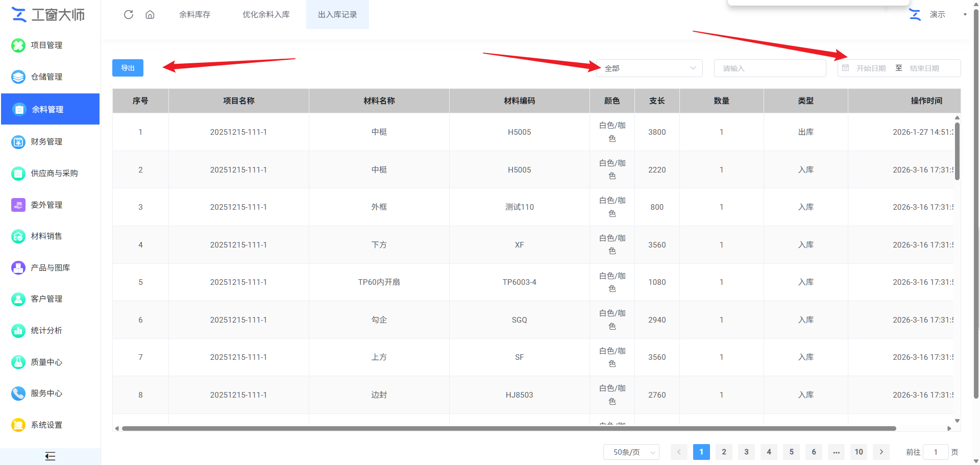Switch to the 优化余料入库 tab

[266, 14]
